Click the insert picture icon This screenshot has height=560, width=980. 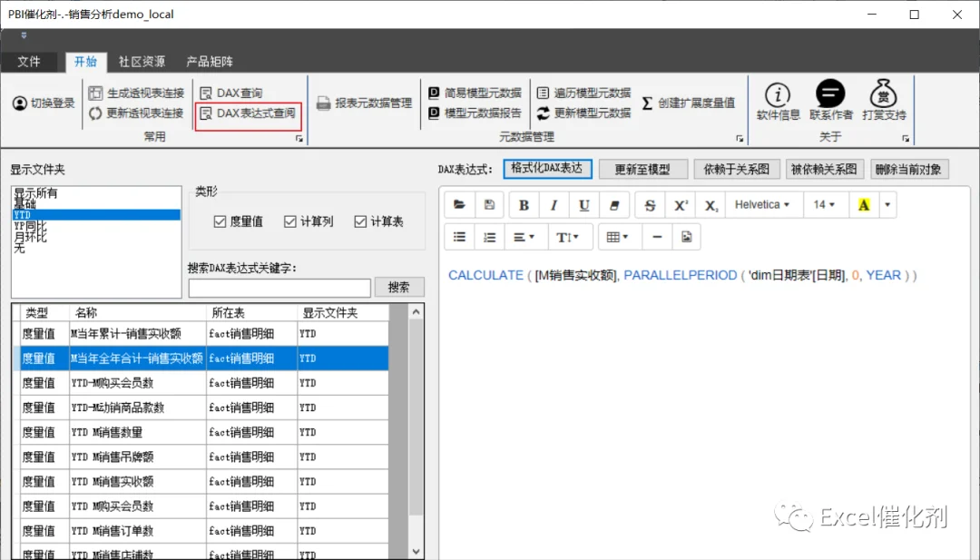pyautogui.click(x=686, y=237)
